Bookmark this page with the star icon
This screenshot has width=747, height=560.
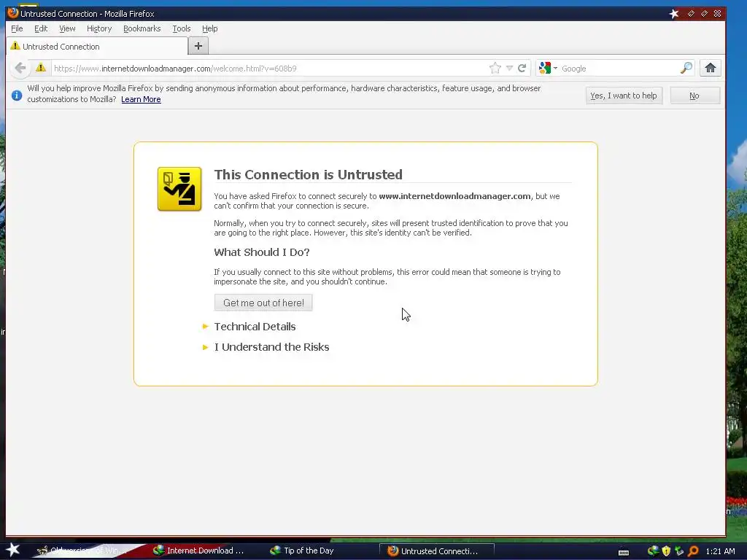click(495, 68)
